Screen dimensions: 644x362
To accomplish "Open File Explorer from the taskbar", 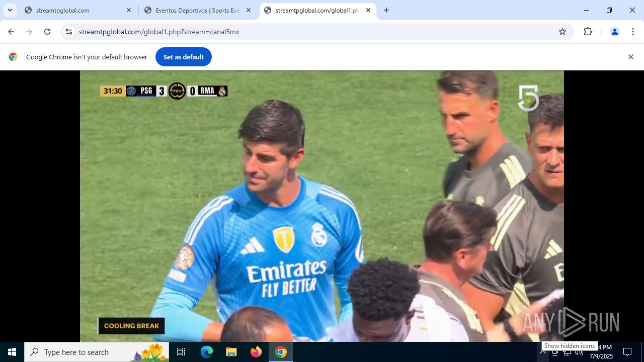I will click(x=231, y=352).
